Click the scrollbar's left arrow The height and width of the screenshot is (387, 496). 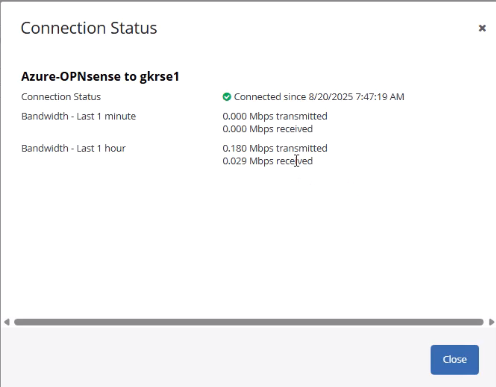click(x=7, y=322)
